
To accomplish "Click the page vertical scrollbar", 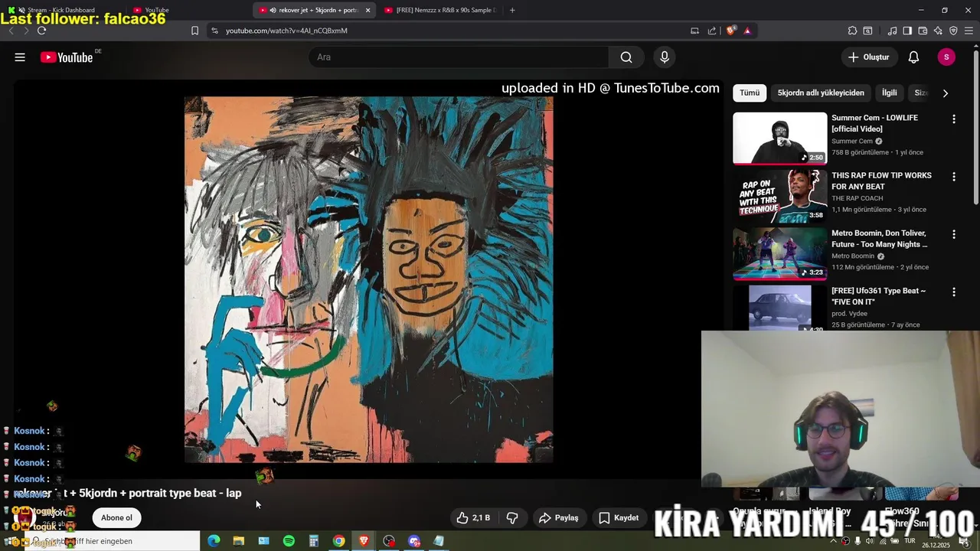I will coord(976,126).
